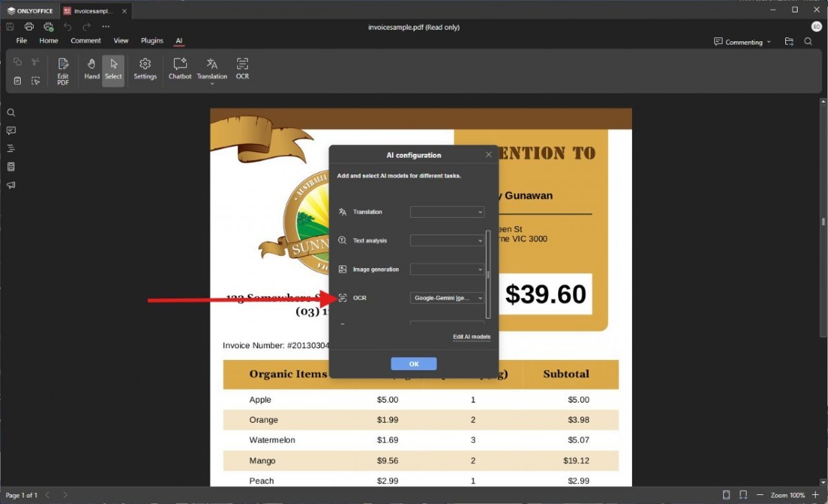The height and width of the screenshot is (504, 828).
Task: Close the AI configuration dialog
Action: click(489, 154)
